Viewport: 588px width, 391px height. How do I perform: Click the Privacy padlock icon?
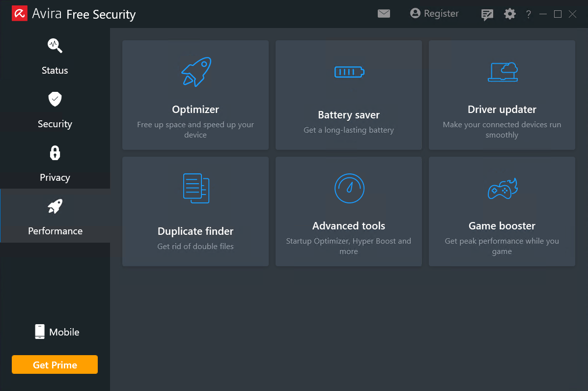(x=55, y=153)
